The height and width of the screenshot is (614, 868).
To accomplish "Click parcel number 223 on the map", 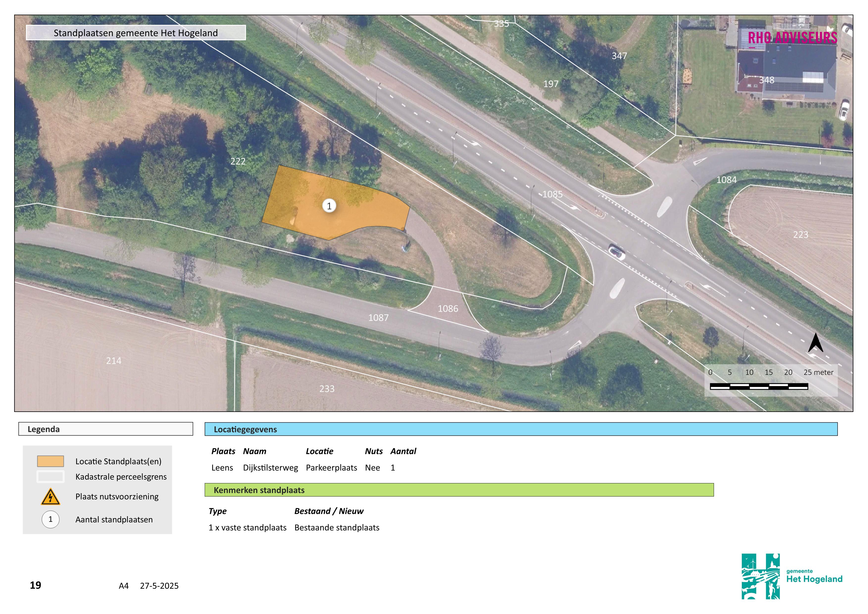I will pos(801,235).
